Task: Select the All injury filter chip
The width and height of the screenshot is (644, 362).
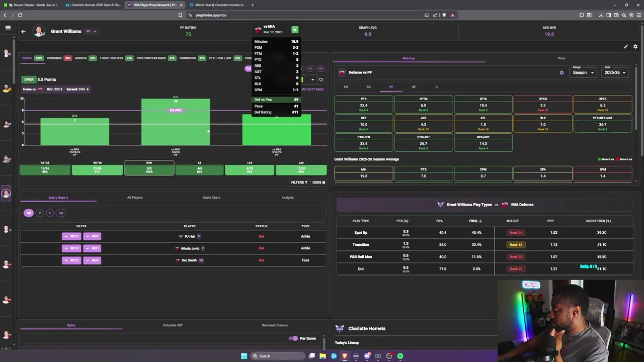Action: click(x=29, y=213)
